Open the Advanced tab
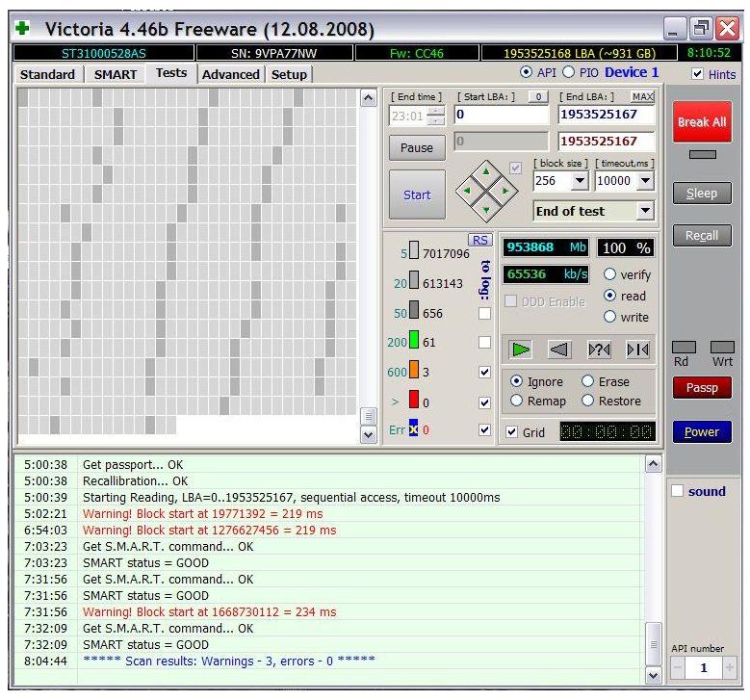This screenshot has width=750, height=700. (230, 74)
